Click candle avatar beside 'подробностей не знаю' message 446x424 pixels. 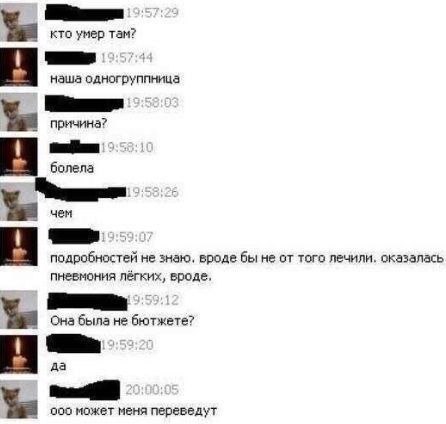coord(19,246)
